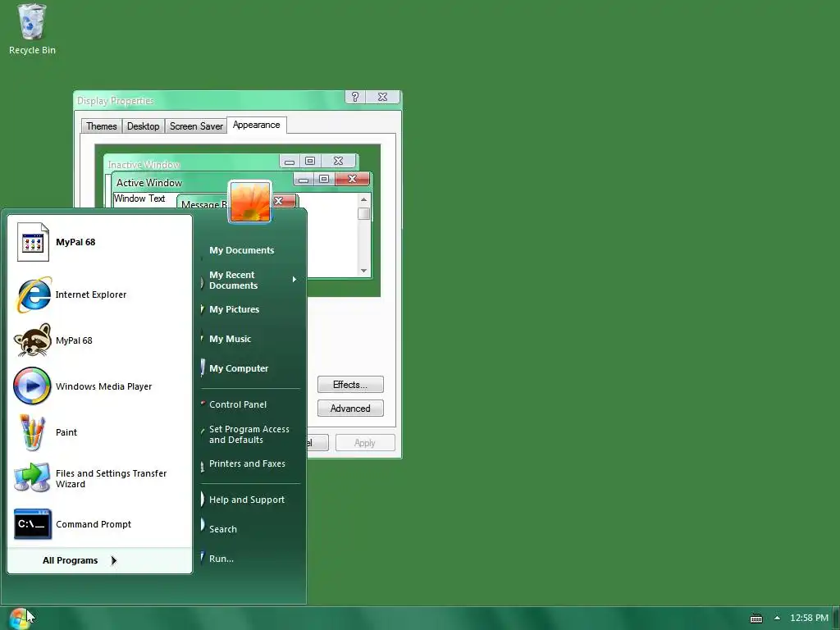Click preview scrollbar down arrow
840x630 pixels.
(363, 271)
